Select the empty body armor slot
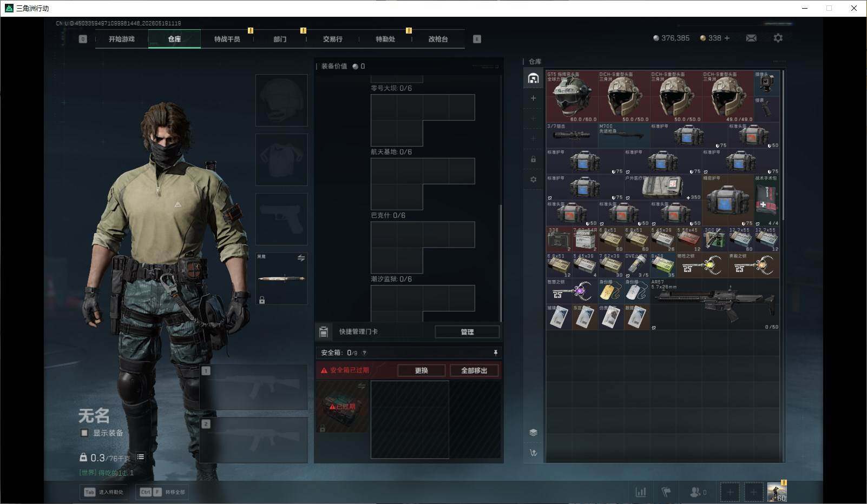The image size is (867, 504). point(281,160)
